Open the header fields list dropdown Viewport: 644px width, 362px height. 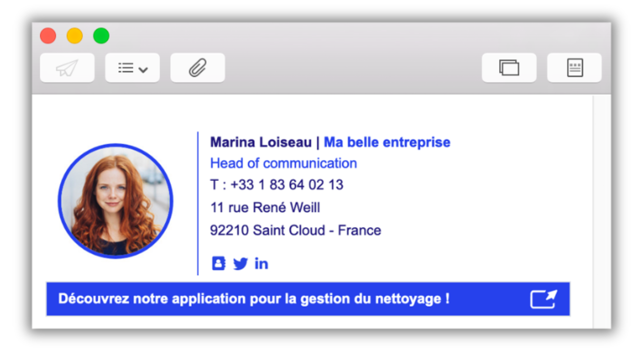point(132,68)
